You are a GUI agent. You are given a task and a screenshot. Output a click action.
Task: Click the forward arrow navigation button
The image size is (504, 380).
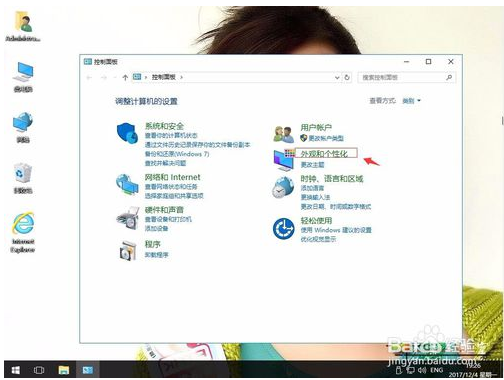pos(104,77)
